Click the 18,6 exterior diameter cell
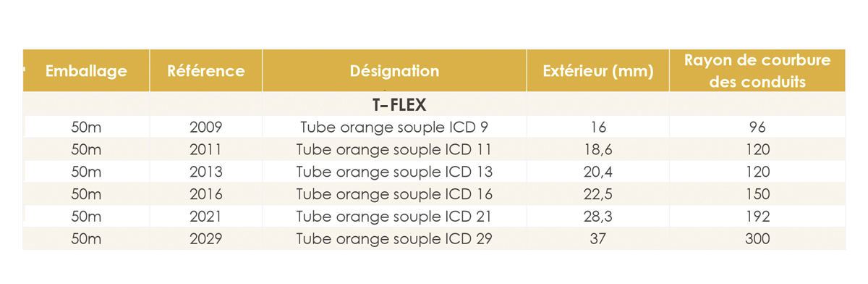This screenshot has height=284, width=868. point(598,150)
